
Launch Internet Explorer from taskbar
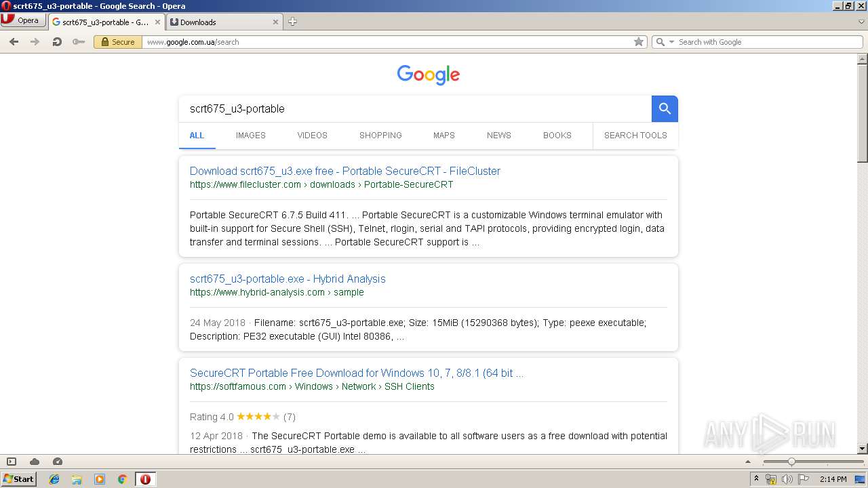pyautogui.click(x=54, y=479)
